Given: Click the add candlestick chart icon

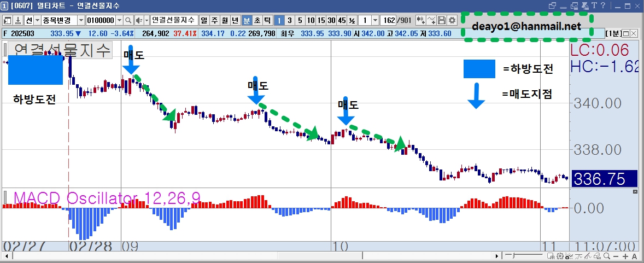Looking at the screenshot, I should tap(420, 20).
